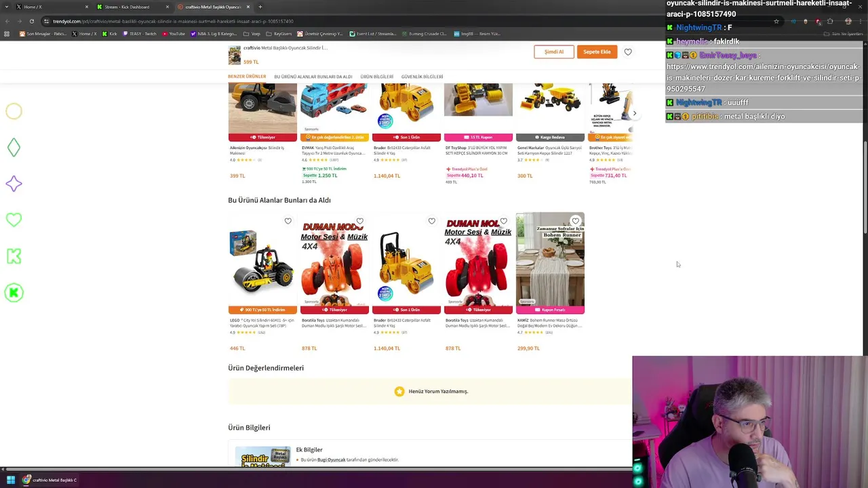Image resolution: width=868 pixels, height=488 pixels.
Task: Reload the trendyol page
Action: (32, 21)
